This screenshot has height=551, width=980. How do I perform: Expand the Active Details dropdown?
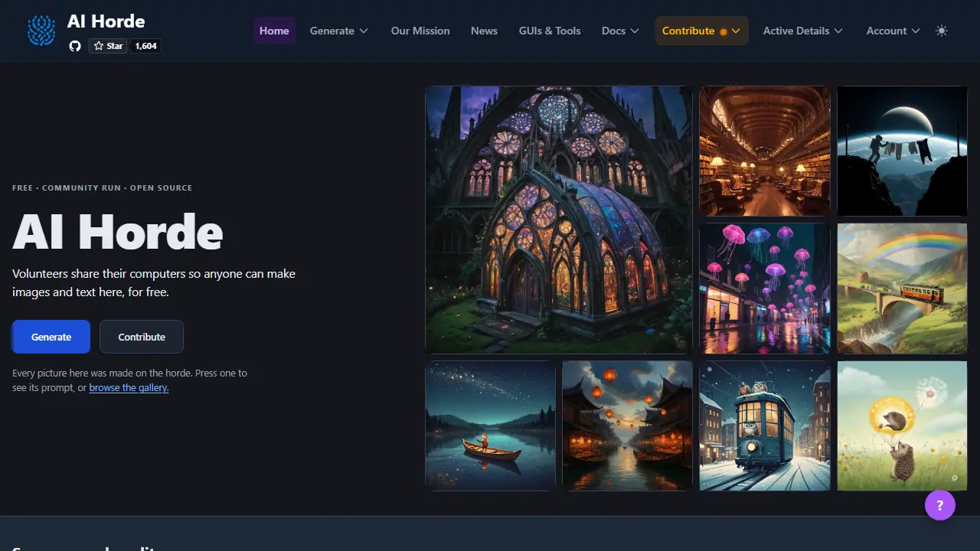pos(803,31)
